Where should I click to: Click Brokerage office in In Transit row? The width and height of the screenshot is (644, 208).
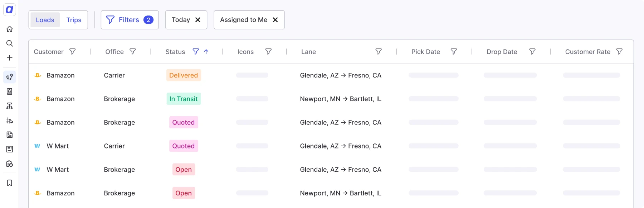click(119, 99)
